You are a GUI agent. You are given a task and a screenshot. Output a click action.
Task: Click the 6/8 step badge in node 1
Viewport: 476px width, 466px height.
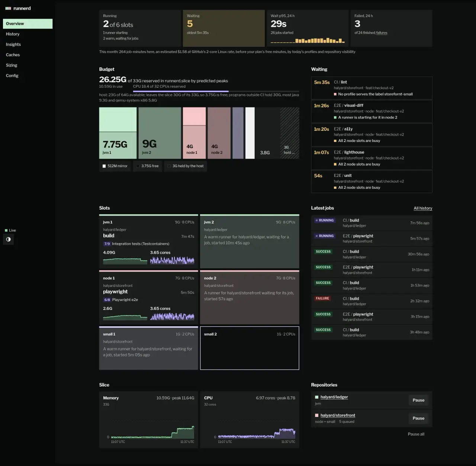point(107,300)
